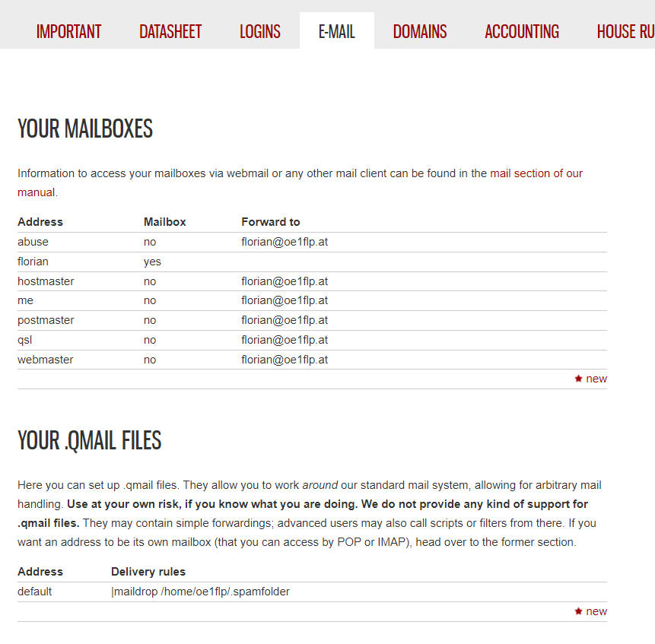Select the postmaster address

pos(46,320)
